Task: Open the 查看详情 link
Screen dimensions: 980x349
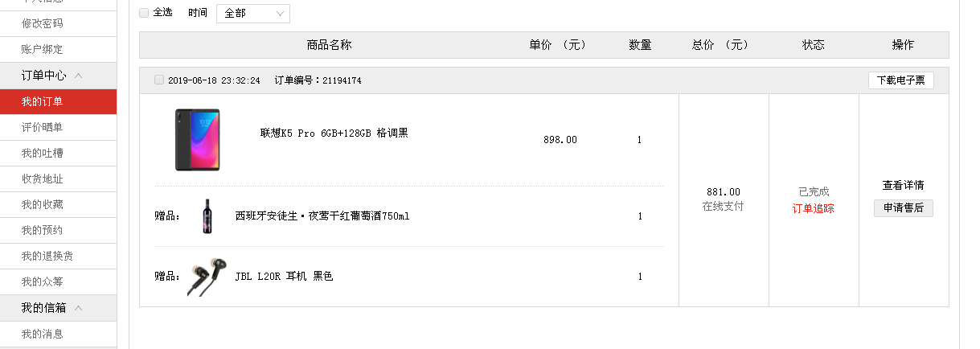Action: pyautogui.click(x=904, y=185)
